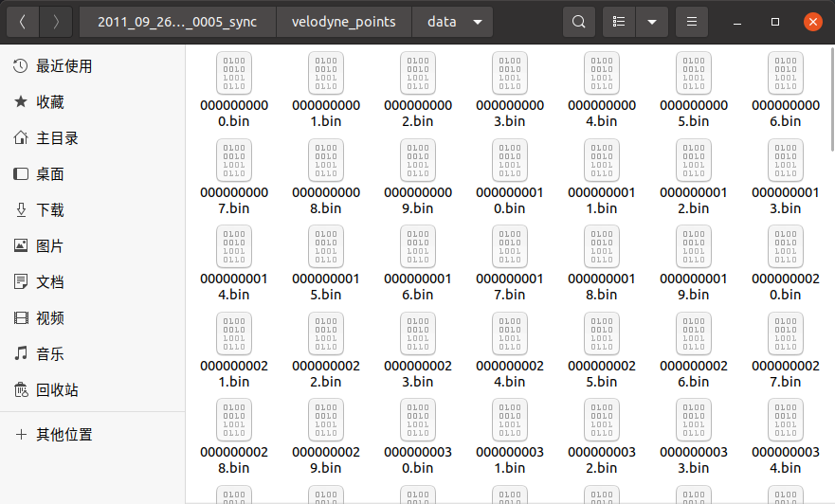
Task: Select file 0000000018.bin icon
Action: point(602,247)
